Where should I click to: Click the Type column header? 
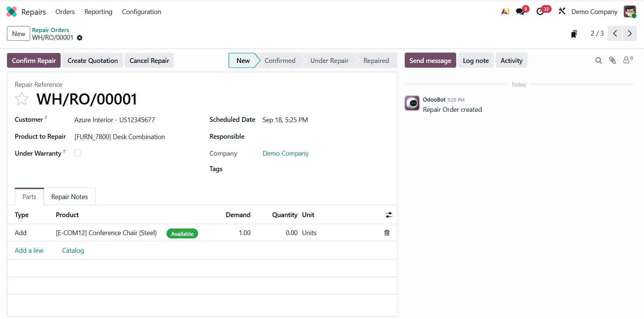pyautogui.click(x=22, y=215)
